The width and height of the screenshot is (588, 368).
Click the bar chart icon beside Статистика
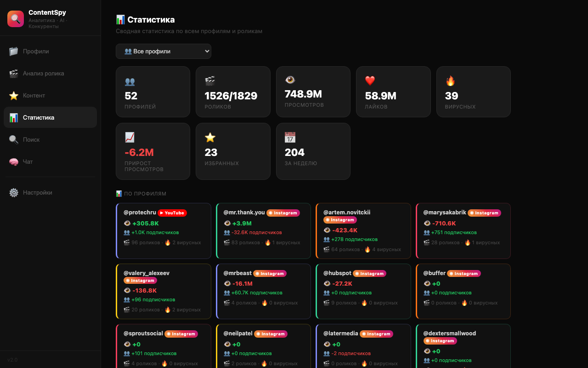pos(14,118)
